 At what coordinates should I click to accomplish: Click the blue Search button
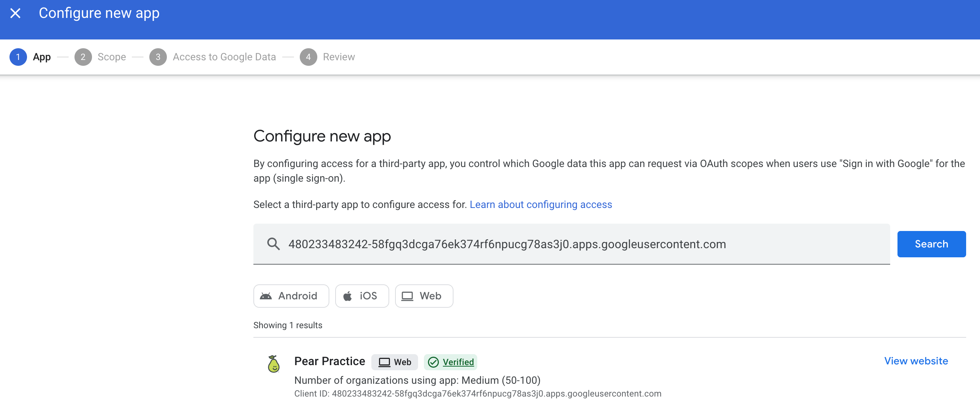click(x=931, y=244)
